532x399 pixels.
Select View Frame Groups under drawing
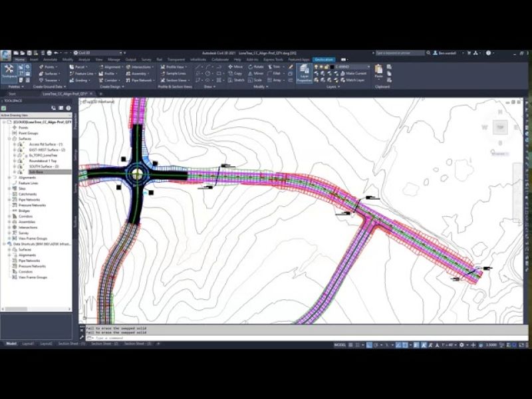pyautogui.click(x=33, y=239)
